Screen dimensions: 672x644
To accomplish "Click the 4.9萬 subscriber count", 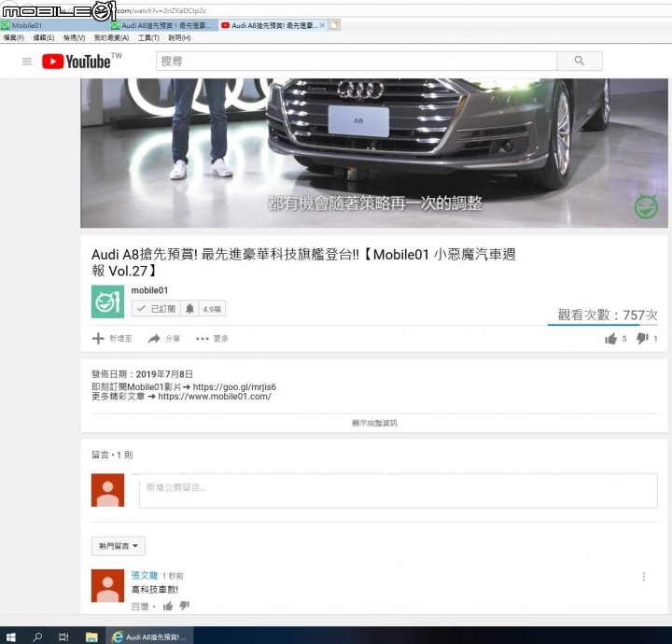I will [212, 309].
